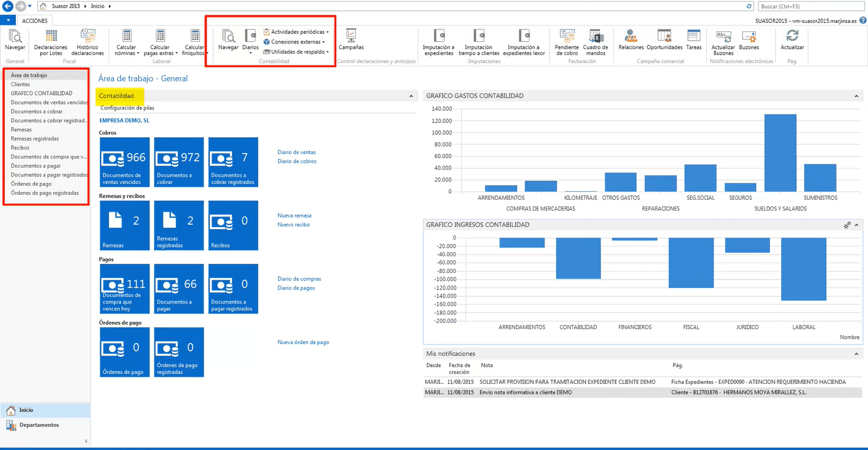The width and height of the screenshot is (868, 450).
Task: Collapse the GRAFICO INGRESOS CONTABILIDAD panel
Action: click(x=857, y=225)
